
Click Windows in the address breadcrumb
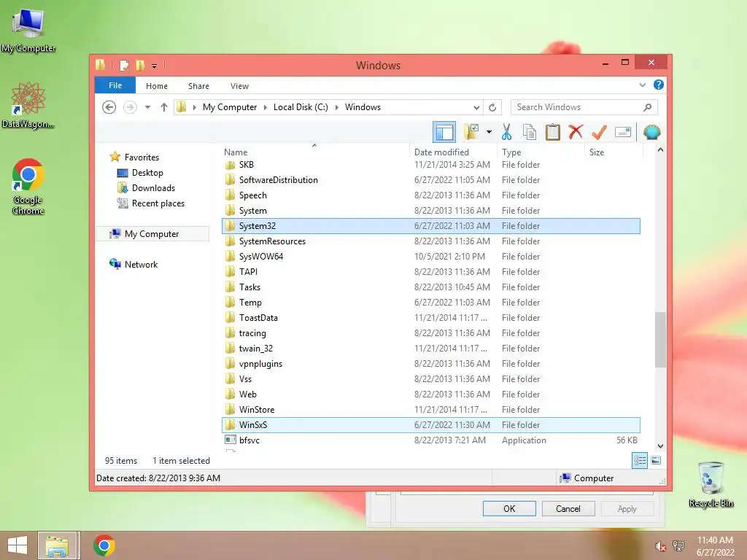(x=363, y=107)
